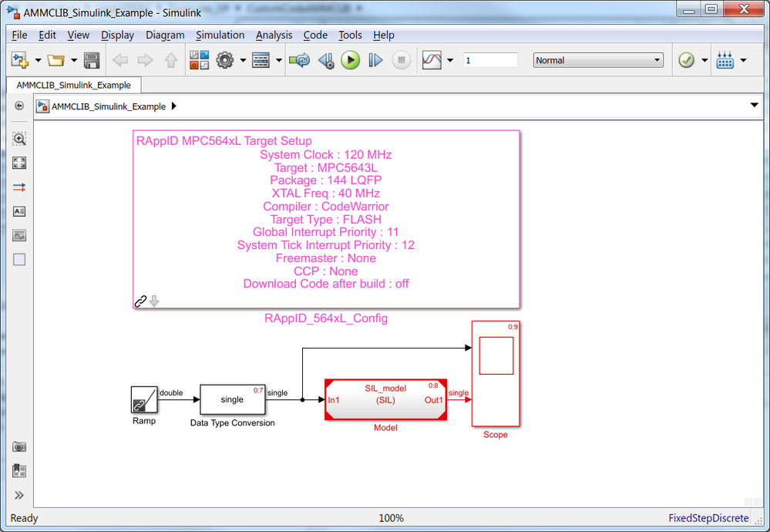Expand the Data Inspector dropdown arrow

450,60
